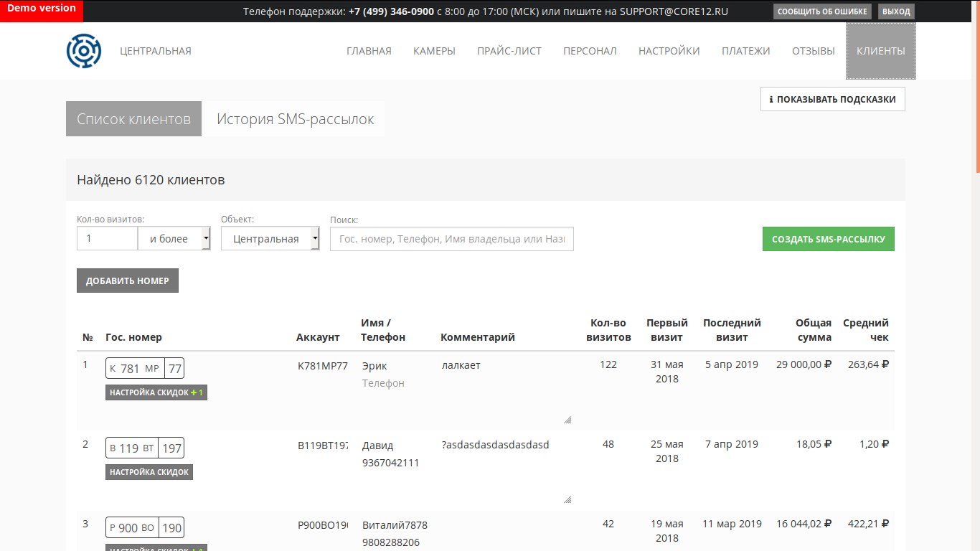Open НАСТРОЙКА СКИДОК for В119ВТ197
Screen dimensions: 980x551
(149, 472)
